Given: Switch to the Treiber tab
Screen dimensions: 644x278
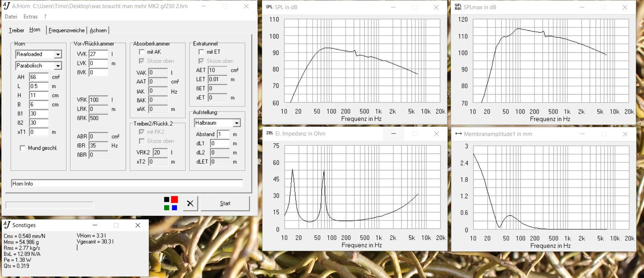Looking at the screenshot, I should (x=16, y=30).
